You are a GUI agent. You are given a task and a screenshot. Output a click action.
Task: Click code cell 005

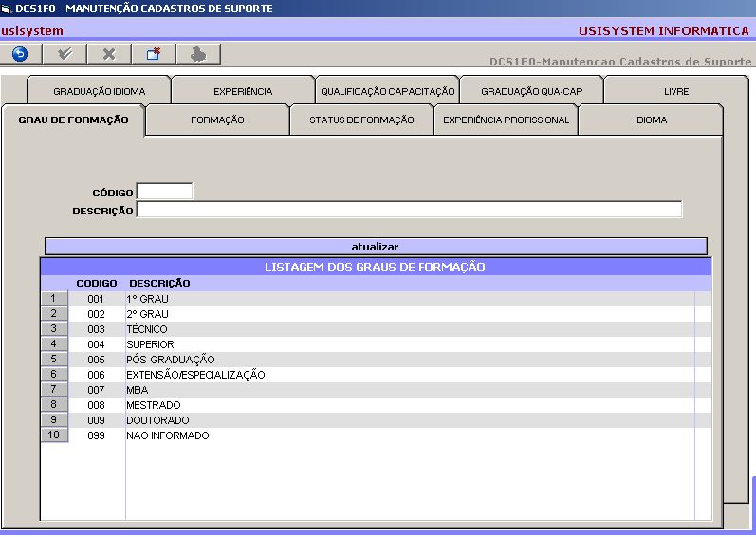tap(96, 361)
